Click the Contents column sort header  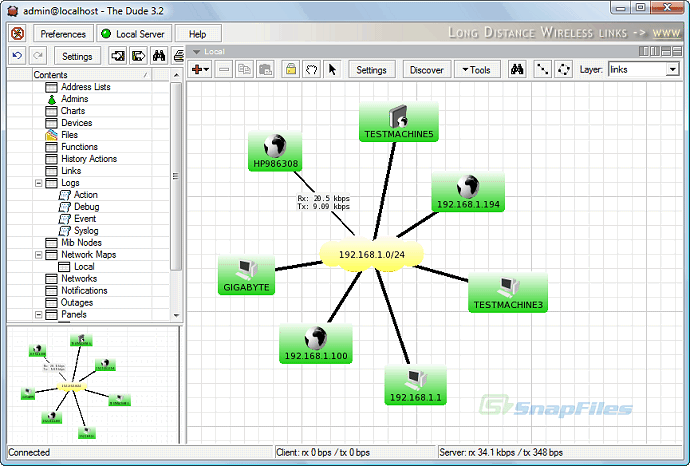[x=92, y=75]
